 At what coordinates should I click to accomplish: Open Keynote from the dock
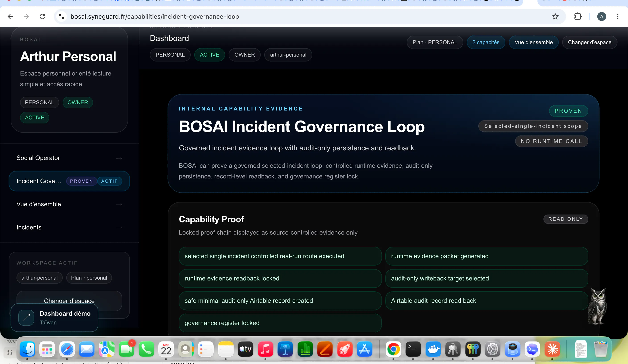[x=285, y=349]
